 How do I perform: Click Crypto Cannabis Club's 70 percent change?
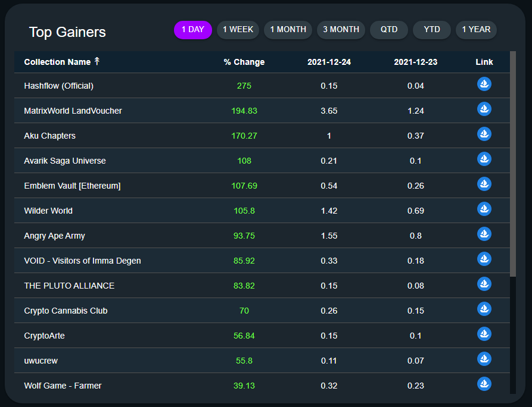click(244, 311)
